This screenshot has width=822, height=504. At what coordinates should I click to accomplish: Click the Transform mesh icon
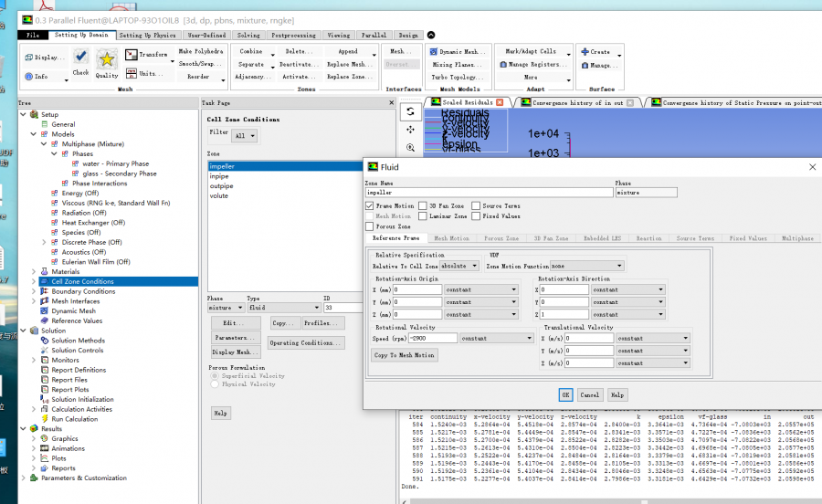pos(131,55)
